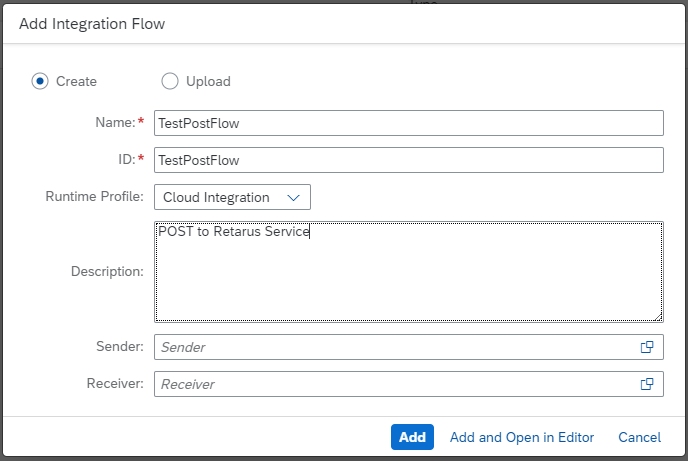The image size is (688, 461).
Task: Expand the Runtime Profile chevron arrow
Action: pos(293,198)
